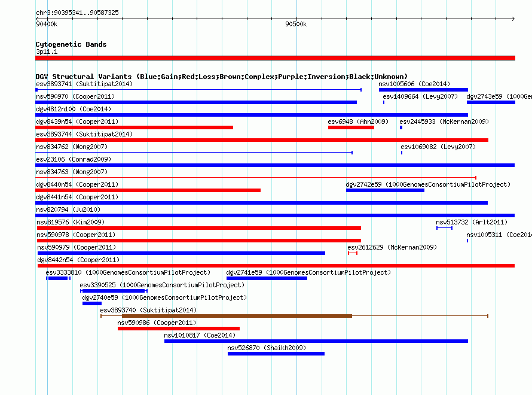This screenshot has height=395, width=532.
Task: Click the 3p11.1 cytogenetic band bar
Action: coord(275,58)
